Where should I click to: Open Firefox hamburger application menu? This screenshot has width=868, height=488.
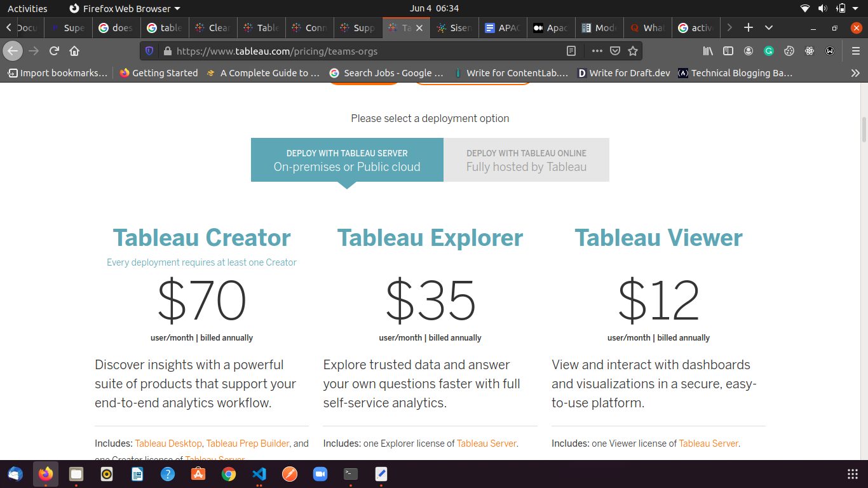[x=855, y=51]
